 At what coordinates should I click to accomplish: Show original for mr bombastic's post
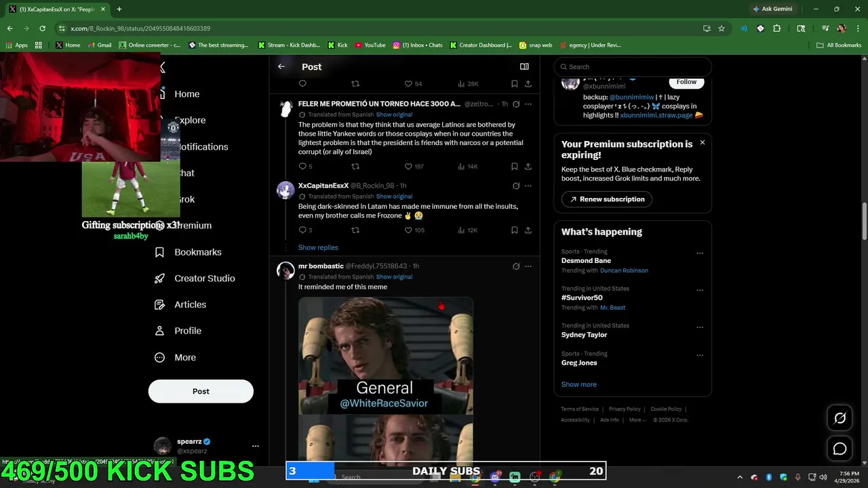[394, 277]
